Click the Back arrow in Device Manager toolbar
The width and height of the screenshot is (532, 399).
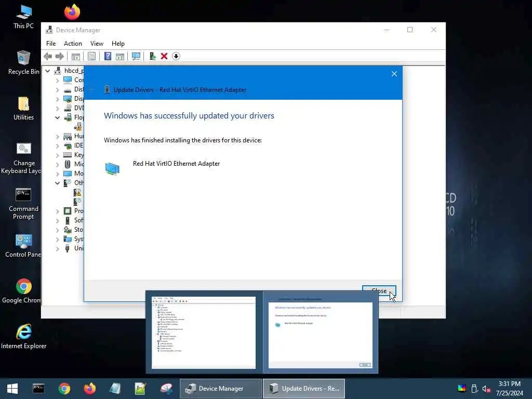click(x=48, y=56)
